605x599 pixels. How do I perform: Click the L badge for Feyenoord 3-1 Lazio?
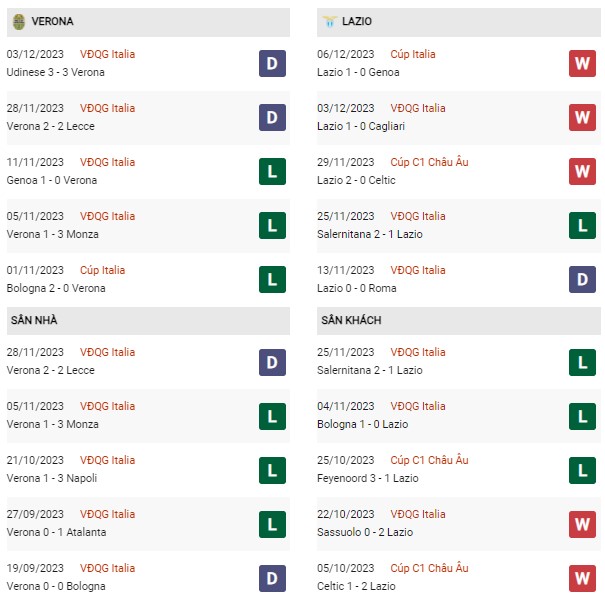click(582, 470)
